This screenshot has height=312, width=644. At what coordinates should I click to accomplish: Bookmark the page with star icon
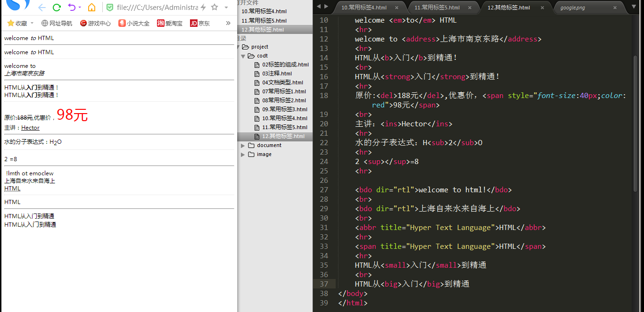pyautogui.click(x=215, y=8)
